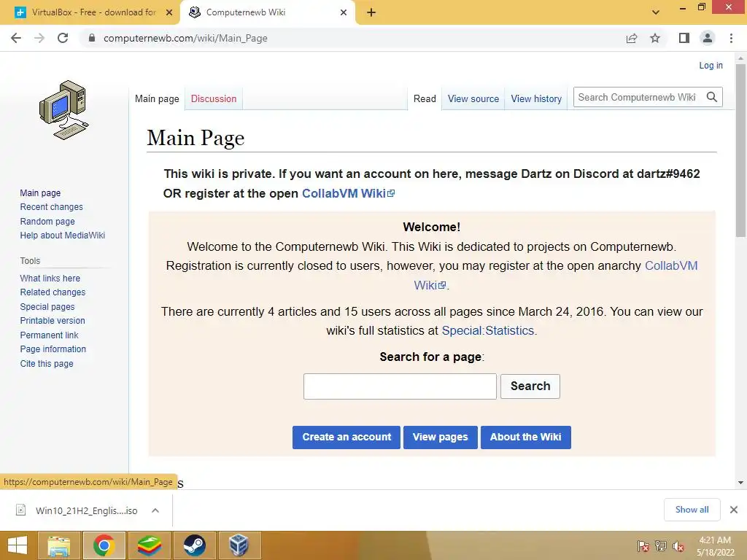Go back with the browser back arrow
This screenshot has width=747, height=560.
click(x=16, y=38)
